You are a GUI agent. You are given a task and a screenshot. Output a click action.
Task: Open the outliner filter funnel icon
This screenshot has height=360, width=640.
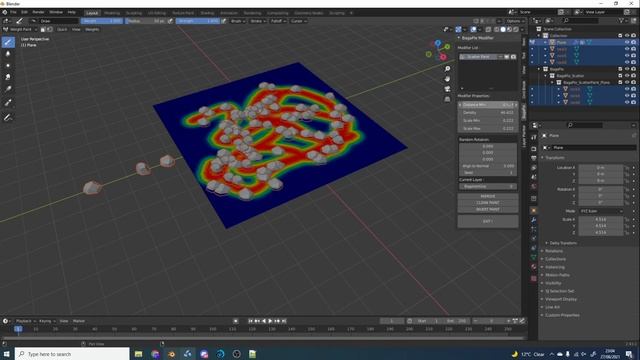[x=622, y=20]
